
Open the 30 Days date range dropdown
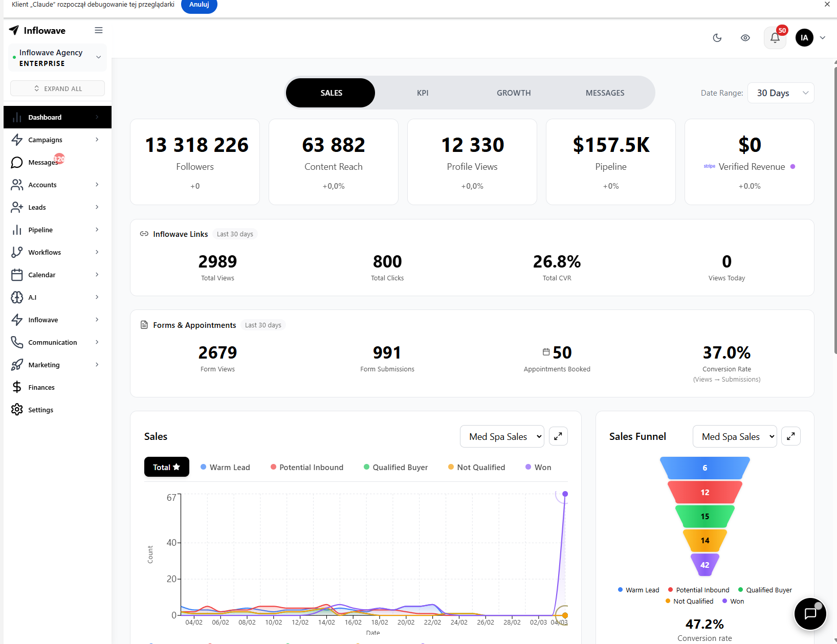point(781,93)
